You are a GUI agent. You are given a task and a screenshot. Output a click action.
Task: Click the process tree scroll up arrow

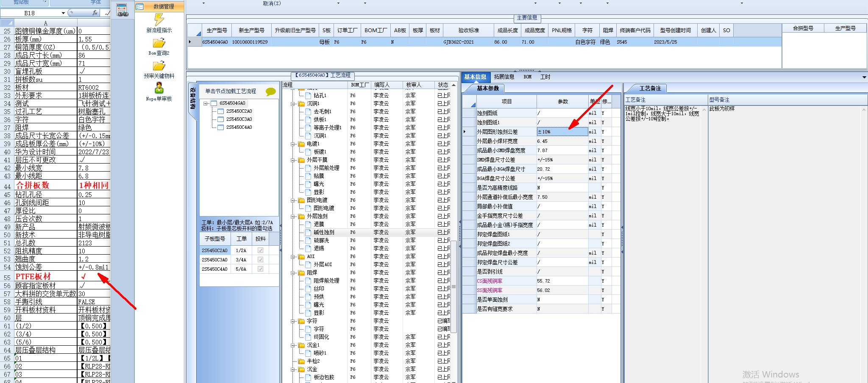pos(453,85)
